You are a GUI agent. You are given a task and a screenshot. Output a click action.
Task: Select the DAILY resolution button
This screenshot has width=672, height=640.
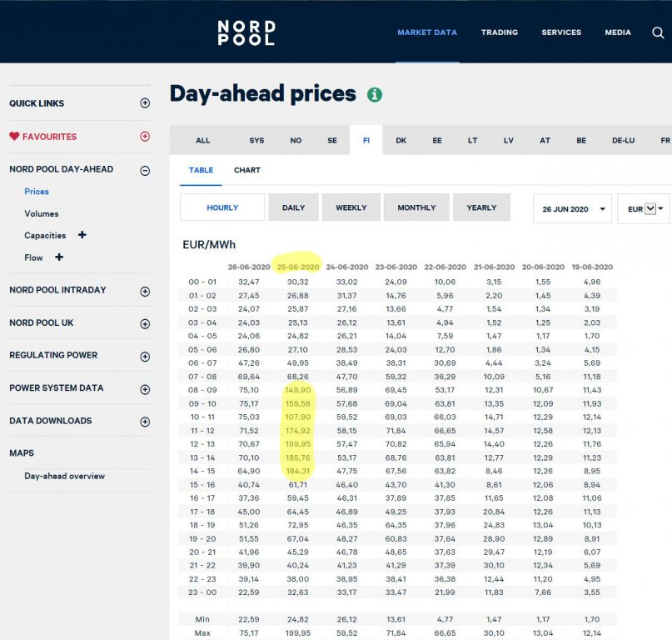coord(294,207)
